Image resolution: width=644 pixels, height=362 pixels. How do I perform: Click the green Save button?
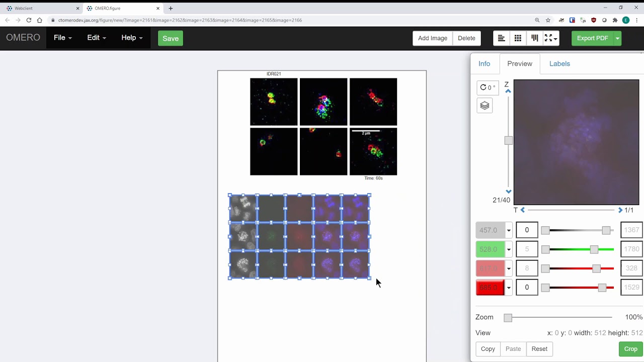point(171,38)
